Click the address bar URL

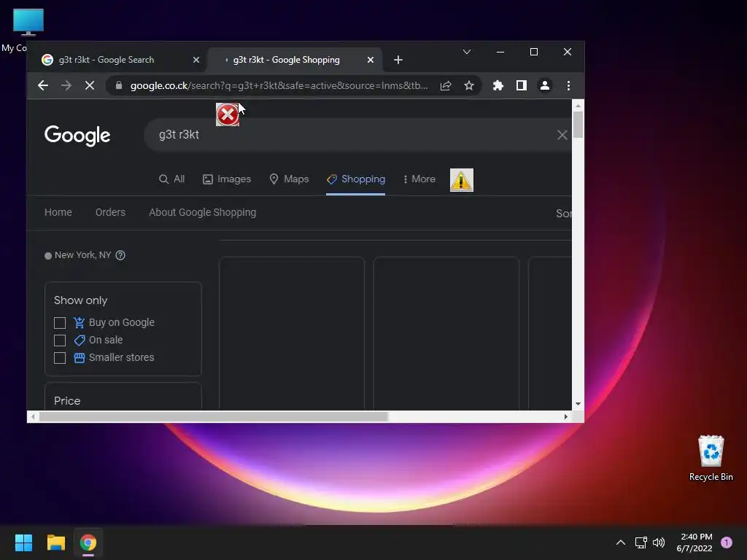pos(279,86)
